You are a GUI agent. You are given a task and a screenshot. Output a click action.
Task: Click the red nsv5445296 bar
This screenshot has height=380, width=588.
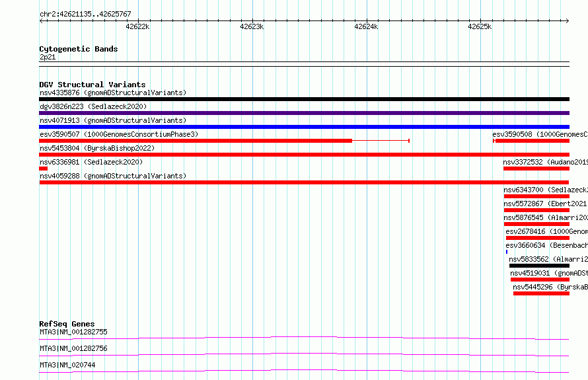542,293
